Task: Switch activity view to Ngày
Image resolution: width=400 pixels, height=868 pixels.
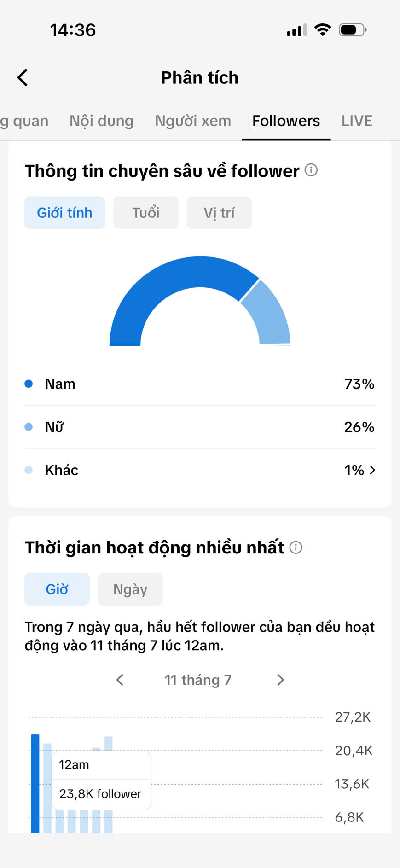Action: pyautogui.click(x=130, y=589)
